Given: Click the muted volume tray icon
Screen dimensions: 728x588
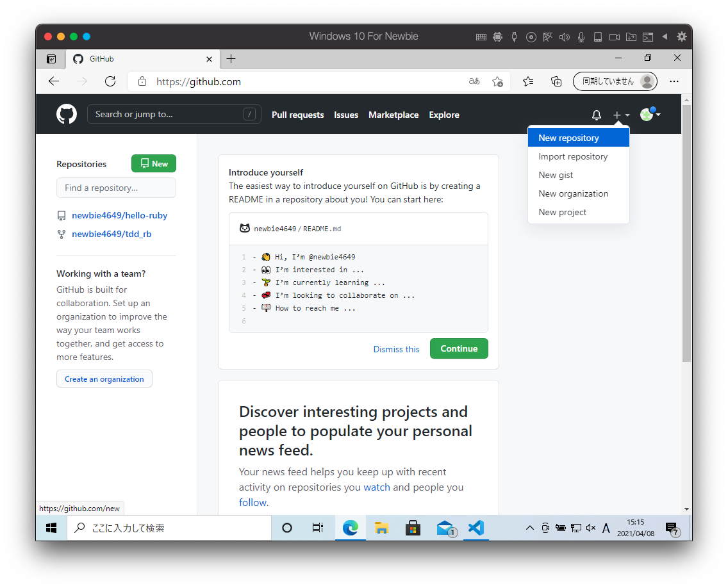Looking at the screenshot, I should [591, 528].
